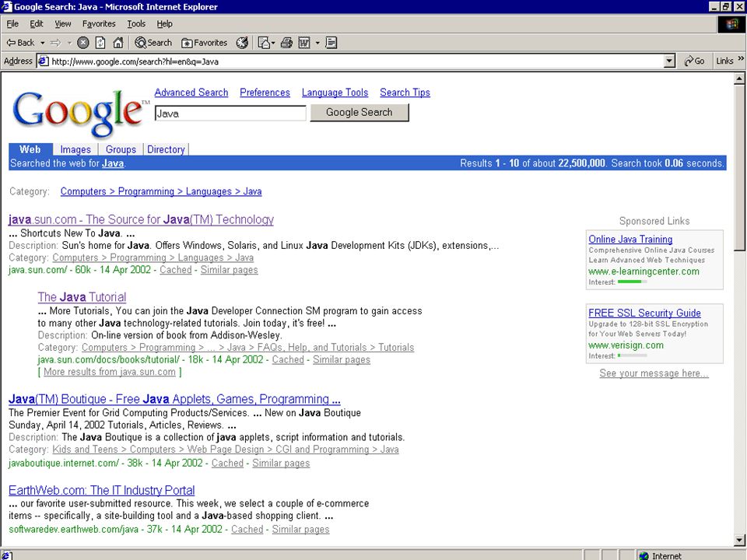Click the Back button in the toolbar
The image size is (747, 560).
[20, 43]
